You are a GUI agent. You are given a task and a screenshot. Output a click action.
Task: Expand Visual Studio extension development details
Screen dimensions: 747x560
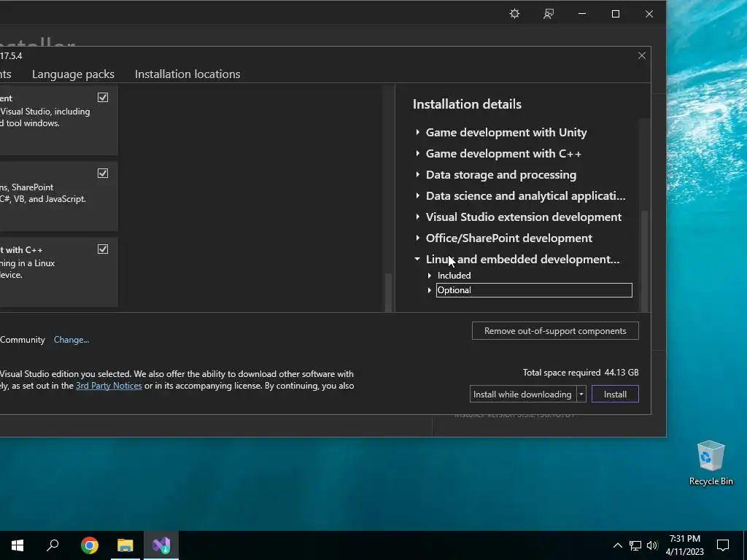pyautogui.click(x=418, y=217)
